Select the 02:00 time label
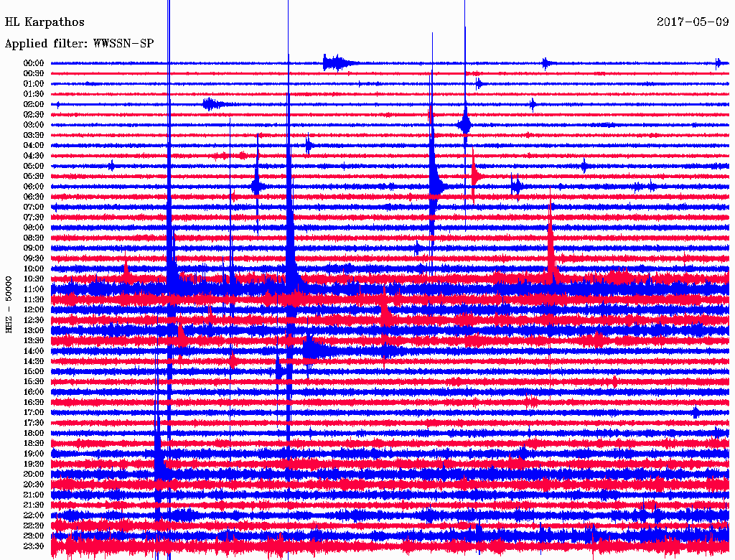 [x=34, y=105]
